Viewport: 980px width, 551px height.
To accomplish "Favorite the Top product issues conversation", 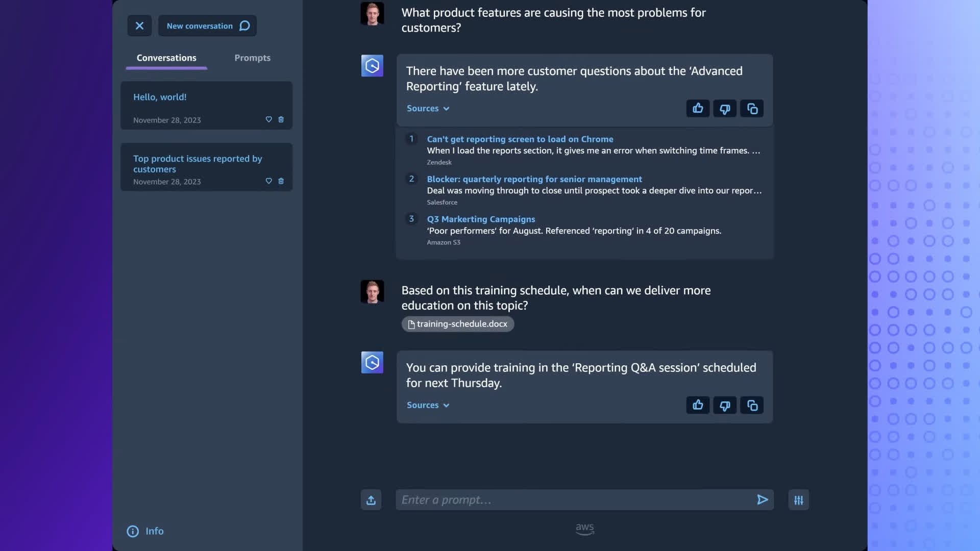I will (268, 181).
